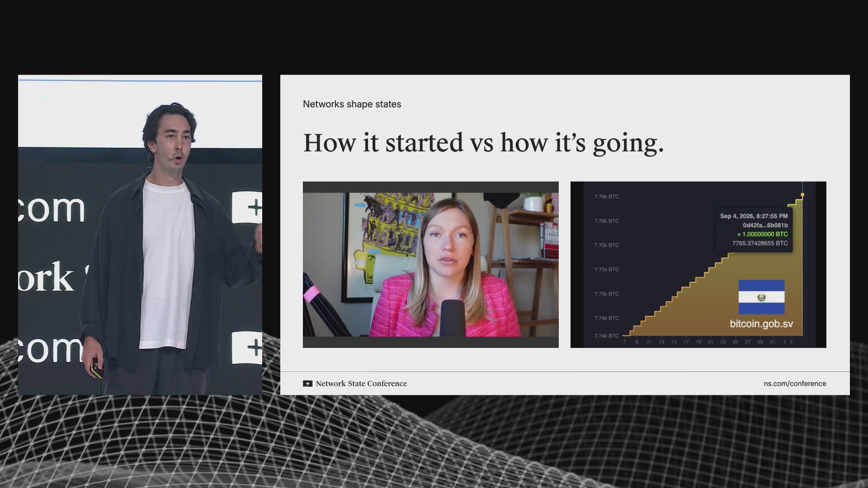Click the bottom '7.74k BTC' axis label
Image resolution: width=868 pixels, height=488 pixels.
point(607,336)
